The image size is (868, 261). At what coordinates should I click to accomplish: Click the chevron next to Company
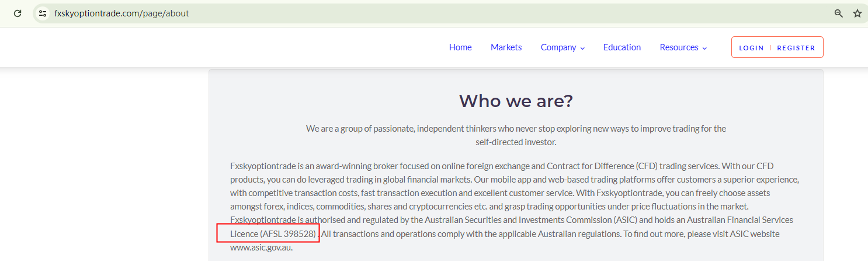[582, 48]
